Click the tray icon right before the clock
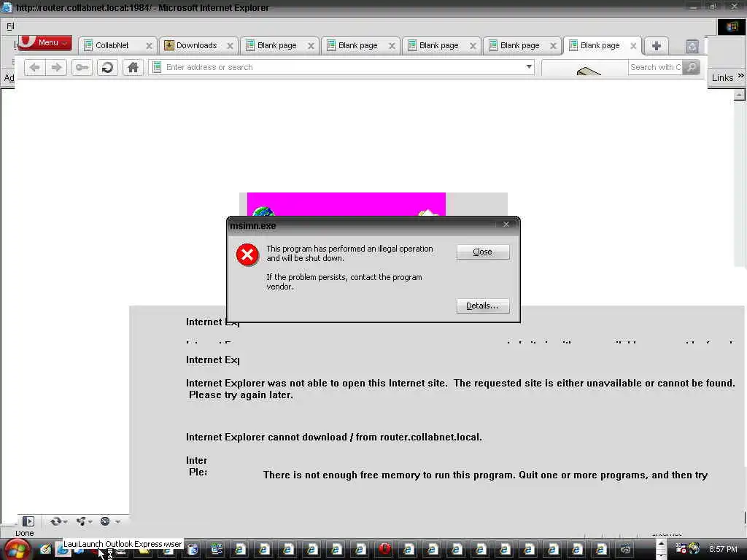The width and height of the screenshot is (747, 560). (694, 549)
